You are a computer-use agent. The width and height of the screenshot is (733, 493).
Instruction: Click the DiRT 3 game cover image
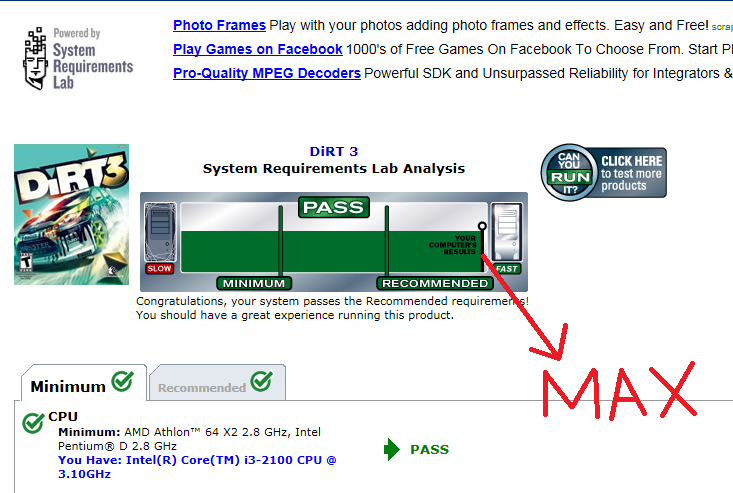pos(71,214)
